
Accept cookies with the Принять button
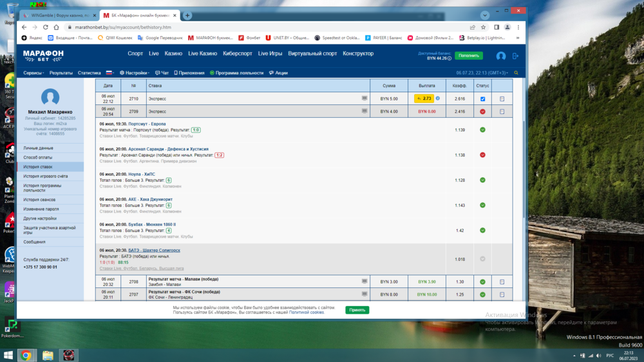[357, 310]
